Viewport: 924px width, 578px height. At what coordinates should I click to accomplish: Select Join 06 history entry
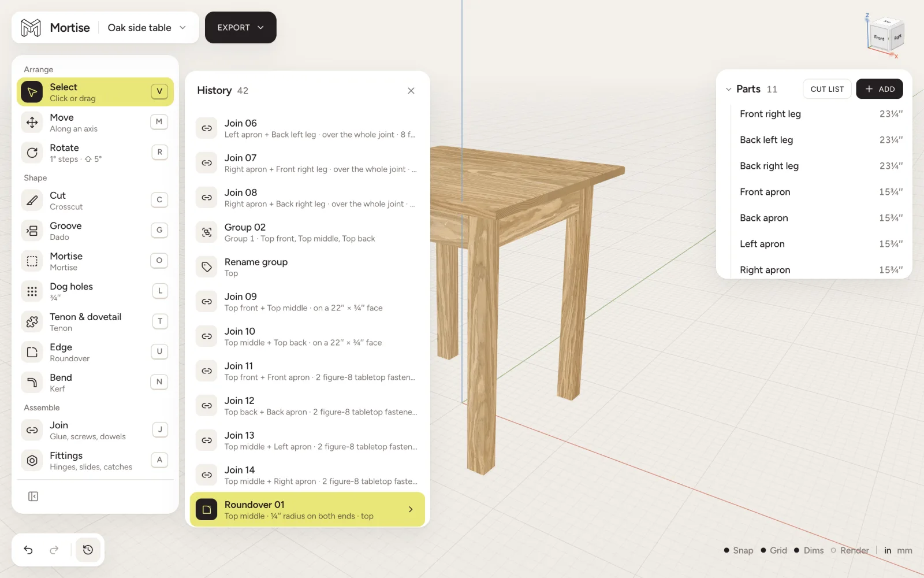click(x=307, y=128)
